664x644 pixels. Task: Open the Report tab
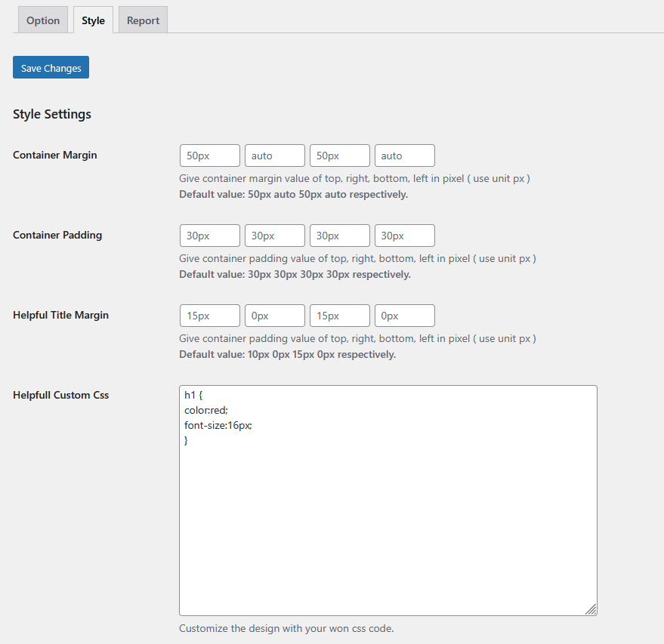click(143, 20)
